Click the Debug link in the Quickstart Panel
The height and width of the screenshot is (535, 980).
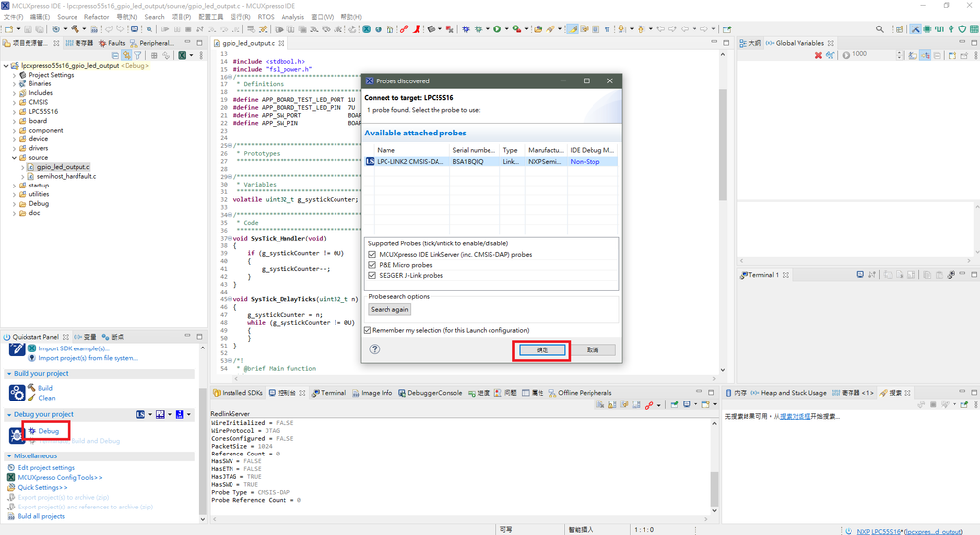click(x=48, y=431)
